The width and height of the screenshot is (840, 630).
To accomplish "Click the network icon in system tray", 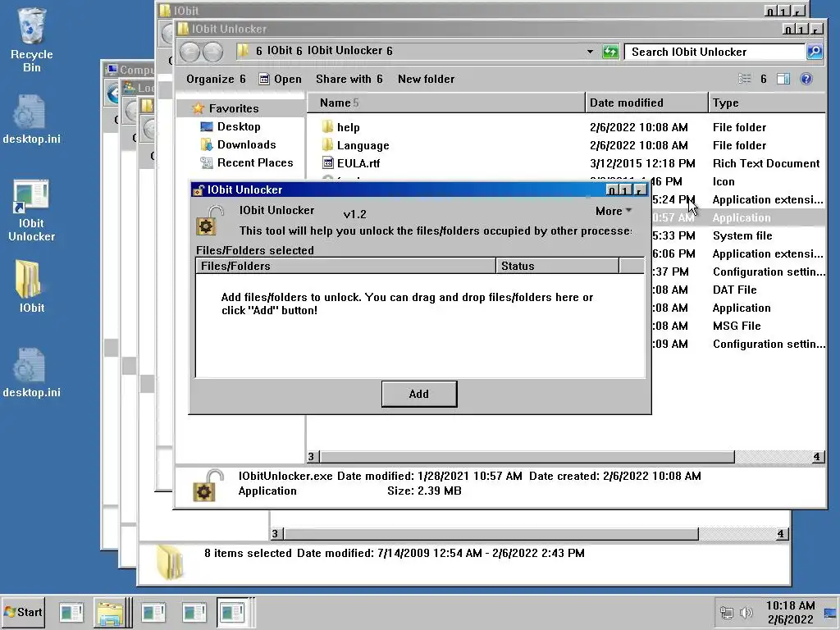I will point(727,612).
